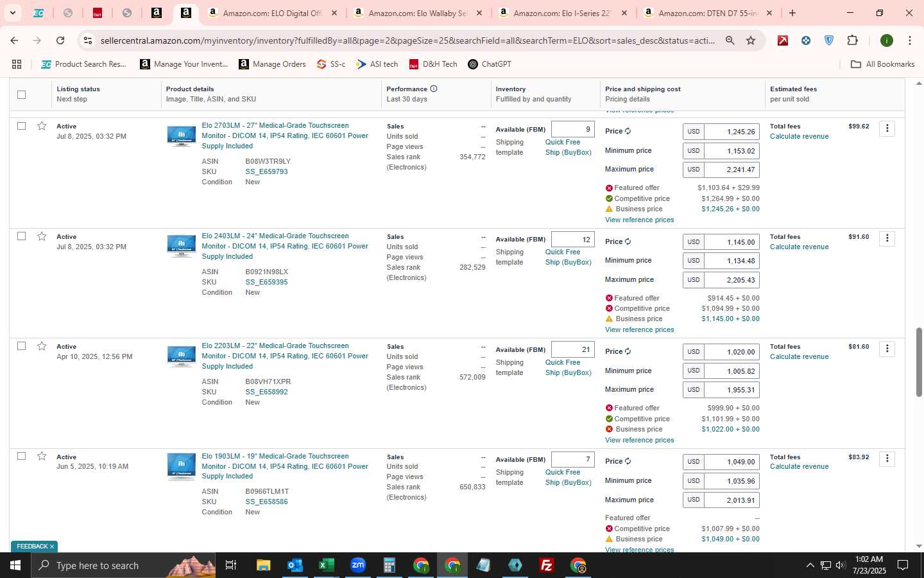Expand the tab search dropdown arrow
Viewport: 924px width, 578px height.
[12, 13]
